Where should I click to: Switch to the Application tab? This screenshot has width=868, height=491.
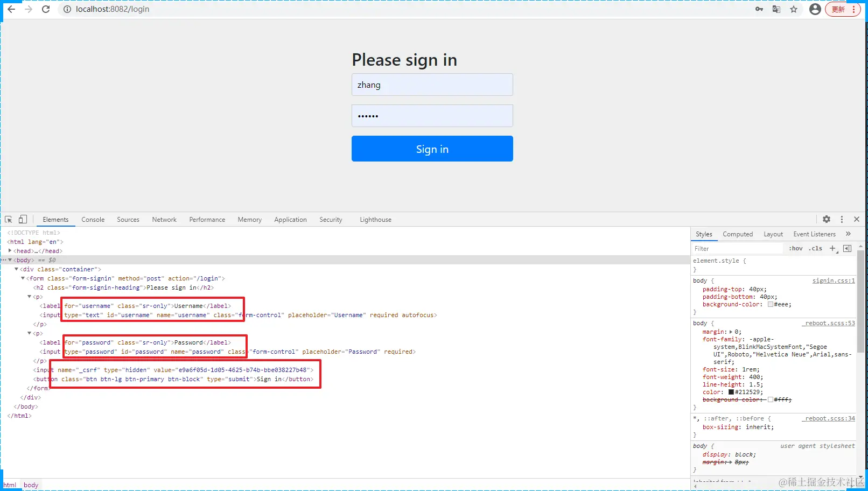pyautogui.click(x=290, y=220)
